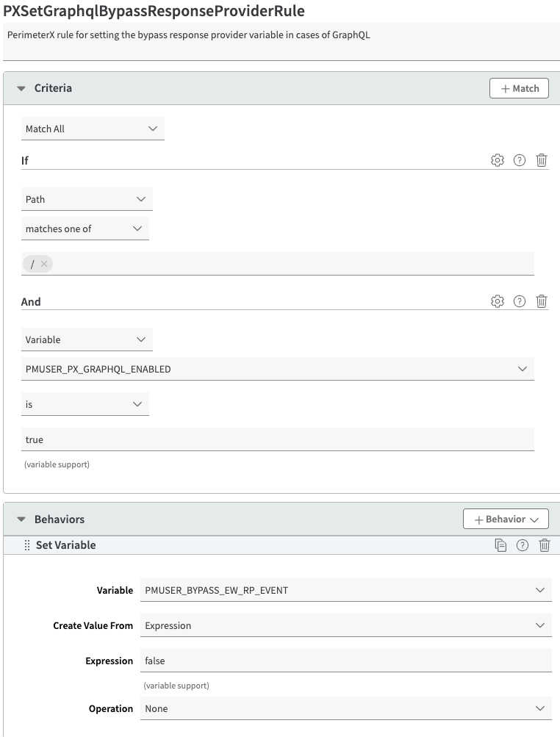Click help icon in the And row

520,301
